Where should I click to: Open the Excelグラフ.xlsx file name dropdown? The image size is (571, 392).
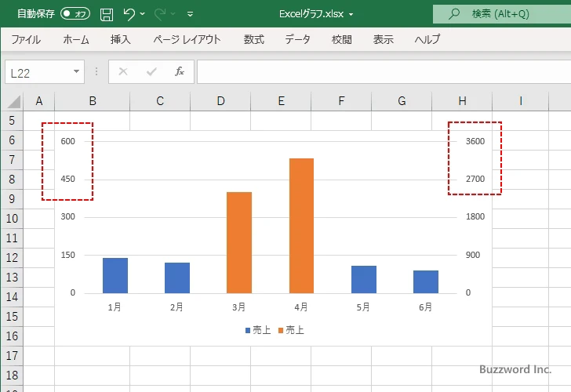[x=351, y=15]
